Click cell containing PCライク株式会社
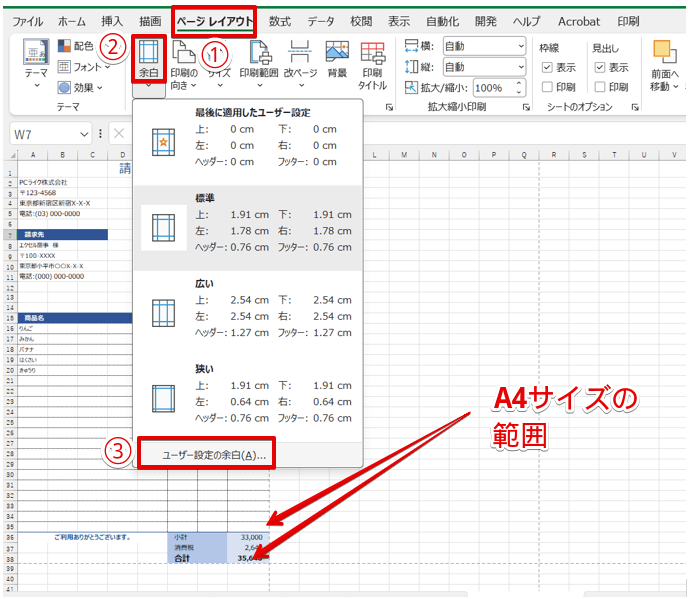The height and width of the screenshot is (599, 688). pos(43,182)
